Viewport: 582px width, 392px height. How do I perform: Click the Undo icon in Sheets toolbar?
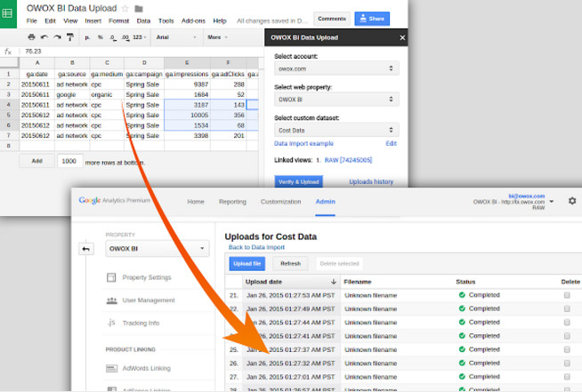point(44,37)
